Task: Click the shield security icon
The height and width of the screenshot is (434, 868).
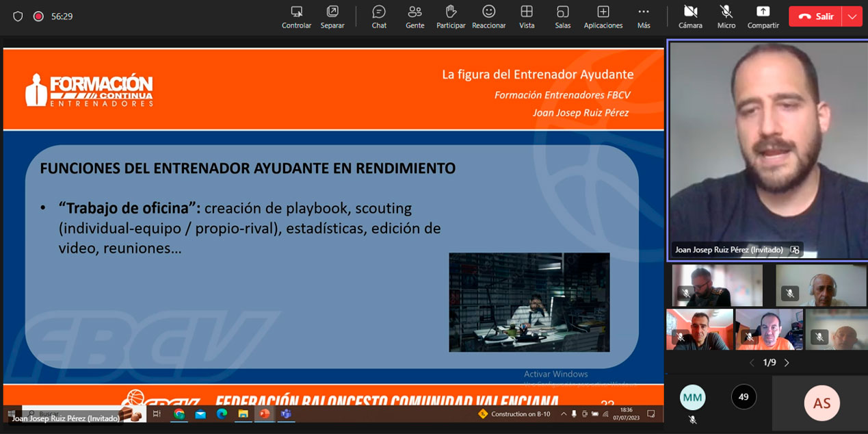Action: coord(18,16)
